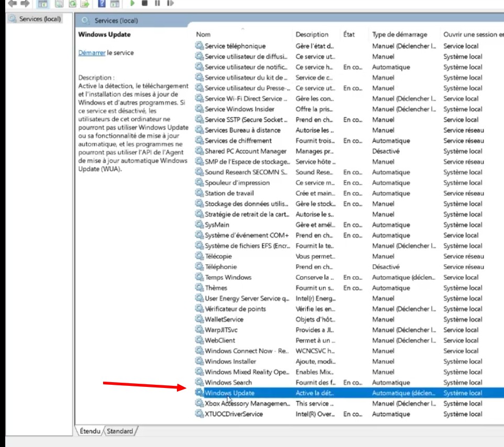This screenshot has width=504, height=447.
Task: Click the Spouleur d'impression gear icon
Action: tap(199, 183)
